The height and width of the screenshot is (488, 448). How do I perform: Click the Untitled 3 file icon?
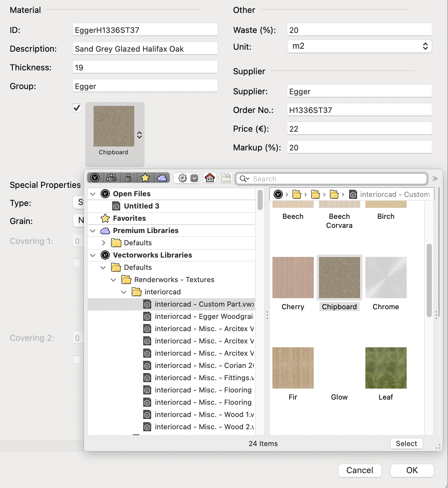117,206
